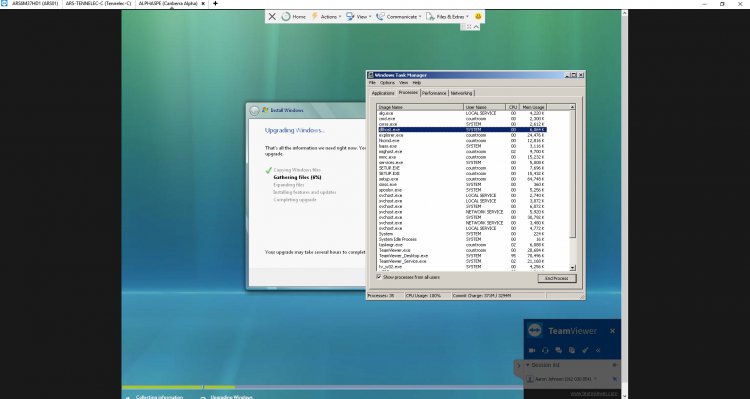750x399 pixels.
Task: Toggle full screen icon under the toolbar
Action: [x=469, y=27]
